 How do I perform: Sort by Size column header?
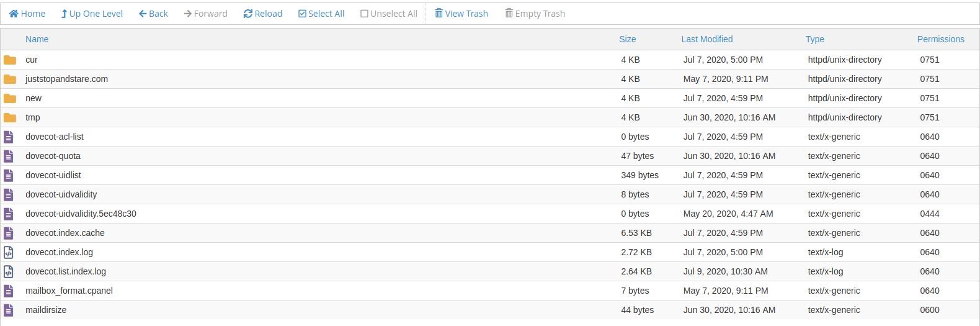click(x=627, y=39)
